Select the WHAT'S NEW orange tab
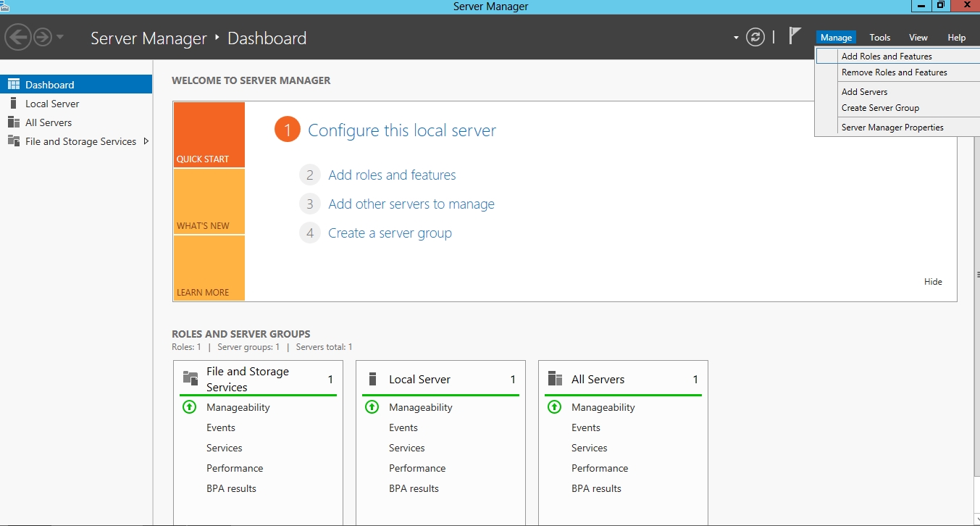The width and height of the screenshot is (980, 526). click(209, 201)
